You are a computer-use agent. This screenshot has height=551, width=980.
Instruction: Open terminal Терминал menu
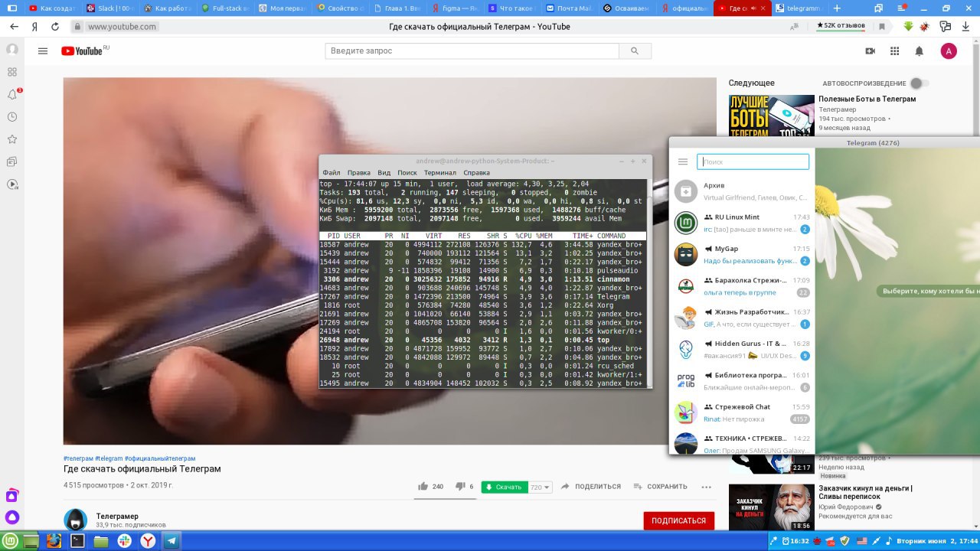click(x=440, y=173)
